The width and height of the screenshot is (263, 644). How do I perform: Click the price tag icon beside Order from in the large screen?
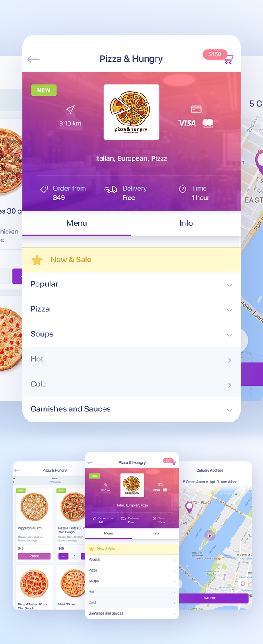click(44, 189)
